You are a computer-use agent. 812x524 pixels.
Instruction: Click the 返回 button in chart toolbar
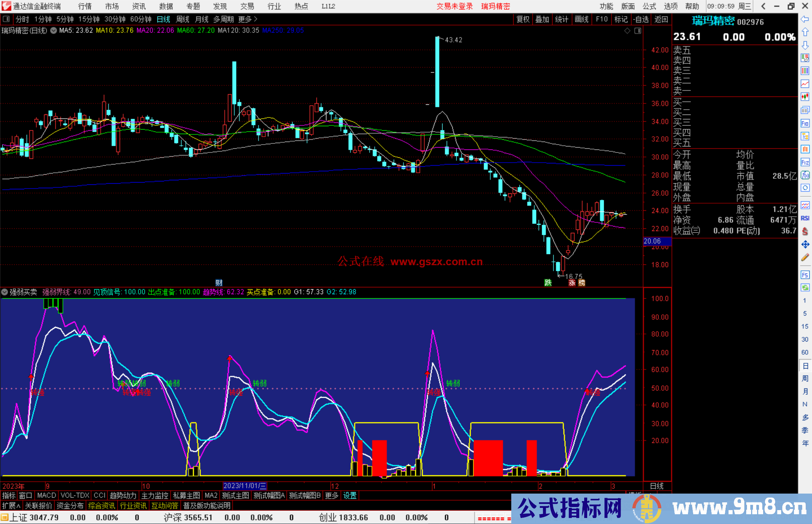(661, 19)
